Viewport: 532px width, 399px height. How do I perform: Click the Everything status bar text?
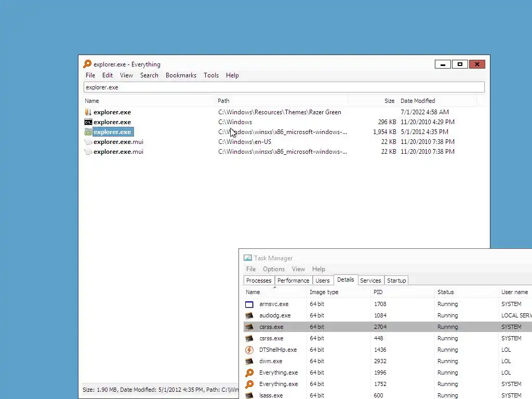pyautogui.click(x=161, y=390)
